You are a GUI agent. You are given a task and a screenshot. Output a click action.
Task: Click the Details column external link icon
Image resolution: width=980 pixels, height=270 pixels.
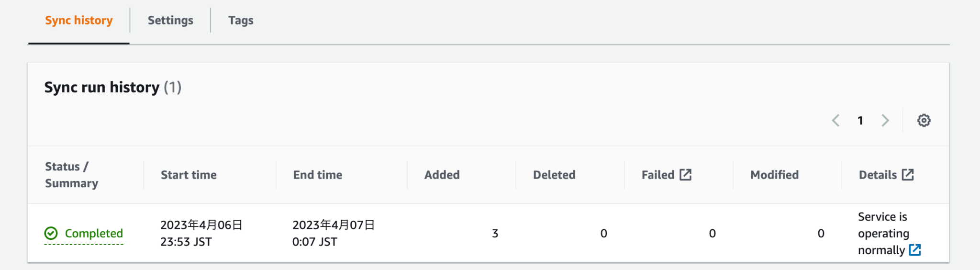908,175
